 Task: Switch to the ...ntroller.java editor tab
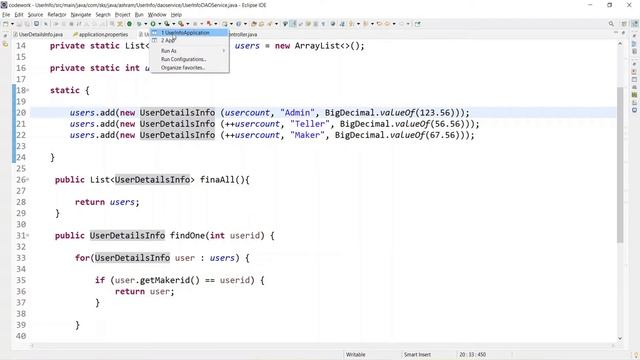tap(243, 35)
